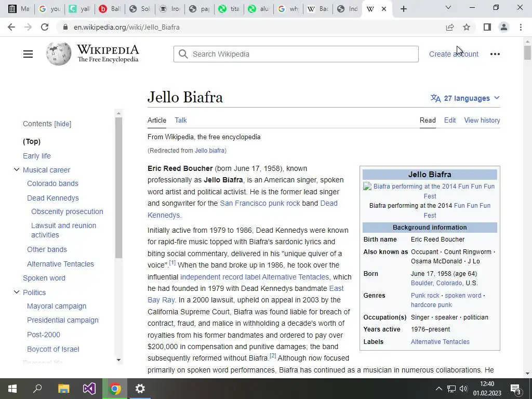Click the contents sidebar scroll down arrow

(118, 360)
